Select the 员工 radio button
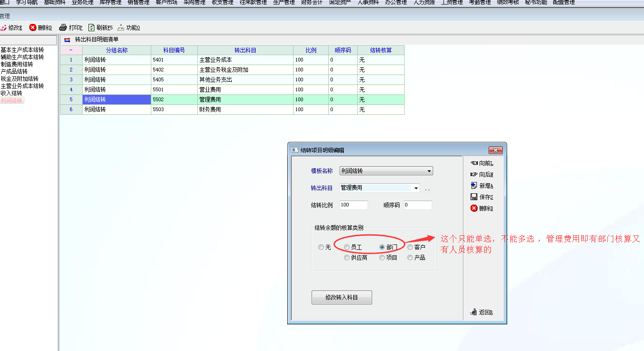The image size is (644, 351). [347, 247]
